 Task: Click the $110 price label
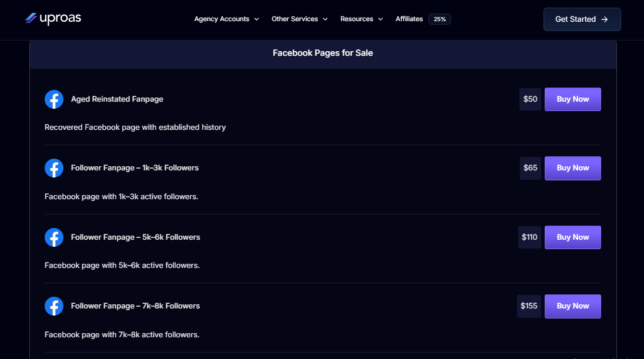[529, 237]
